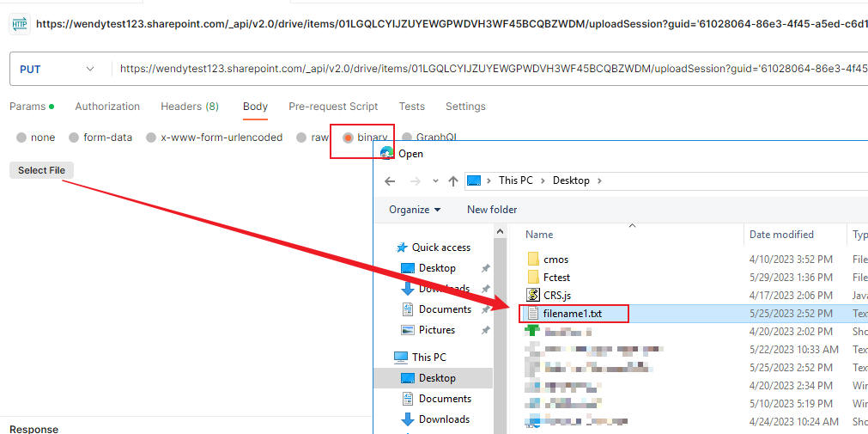This screenshot has width=868, height=434.
Task: Click the HTTP request icon in title
Action: tap(20, 23)
